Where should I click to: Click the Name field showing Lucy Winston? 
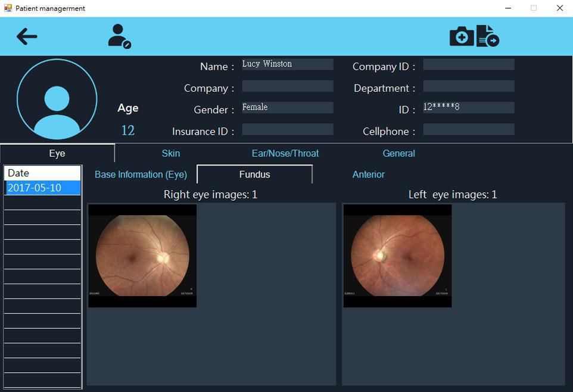coord(287,64)
